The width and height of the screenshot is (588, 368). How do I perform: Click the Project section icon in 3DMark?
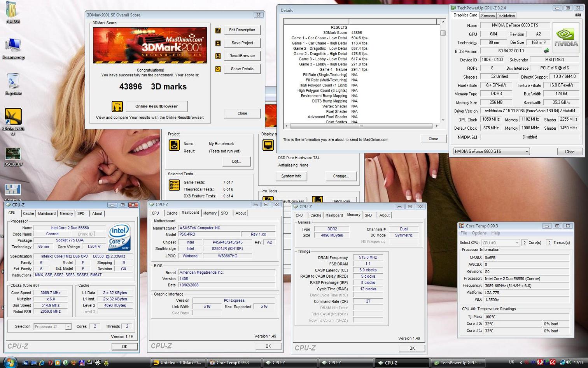click(x=174, y=145)
